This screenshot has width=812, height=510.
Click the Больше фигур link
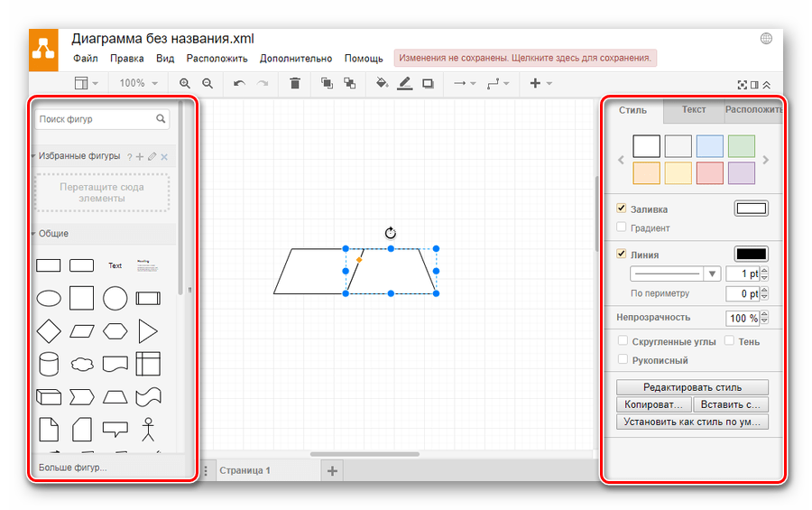(x=72, y=467)
